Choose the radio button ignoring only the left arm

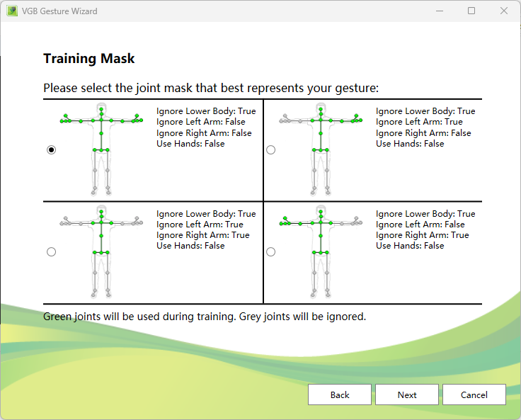coord(270,150)
